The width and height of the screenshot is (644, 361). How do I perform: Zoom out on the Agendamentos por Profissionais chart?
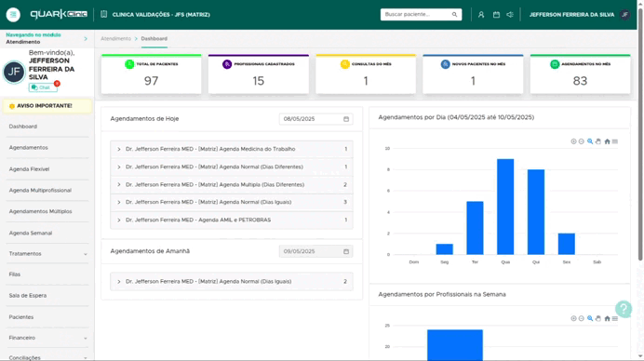(x=581, y=318)
